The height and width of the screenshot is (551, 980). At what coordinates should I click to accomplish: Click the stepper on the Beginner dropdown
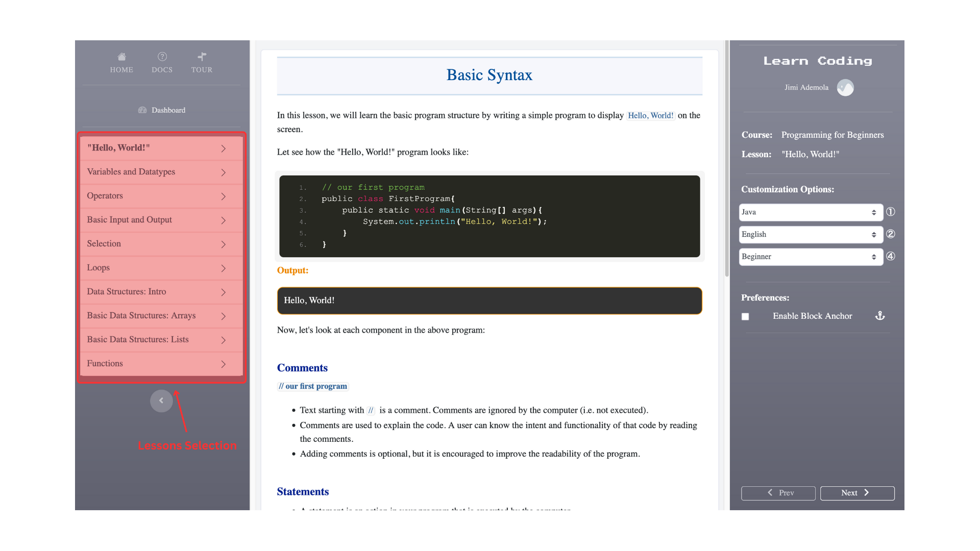pos(874,257)
